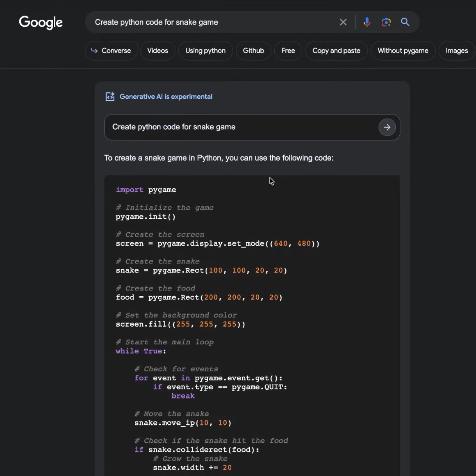This screenshot has height=476, width=476.
Task: Clear the search query with X icon
Action: point(343,22)
